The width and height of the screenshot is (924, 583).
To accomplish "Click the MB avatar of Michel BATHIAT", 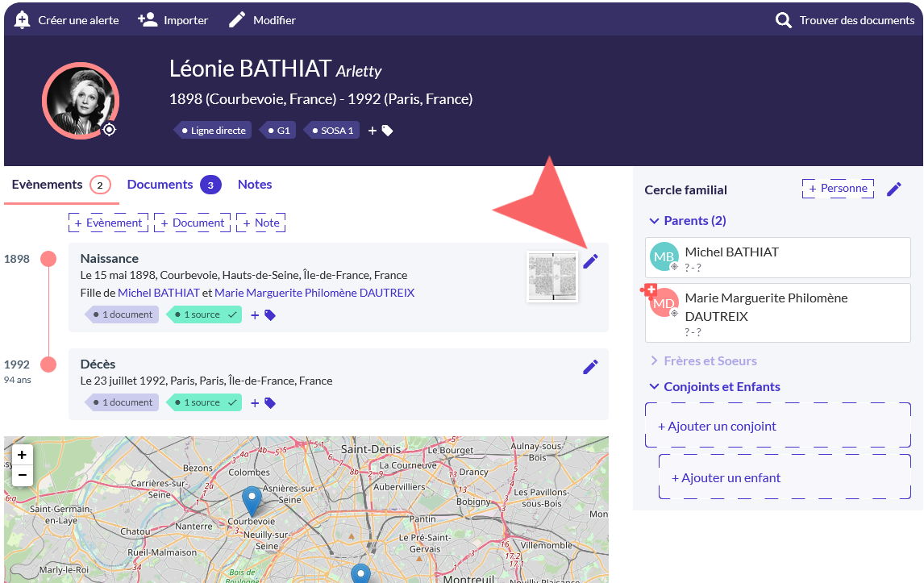I will [x=664, y=256].
